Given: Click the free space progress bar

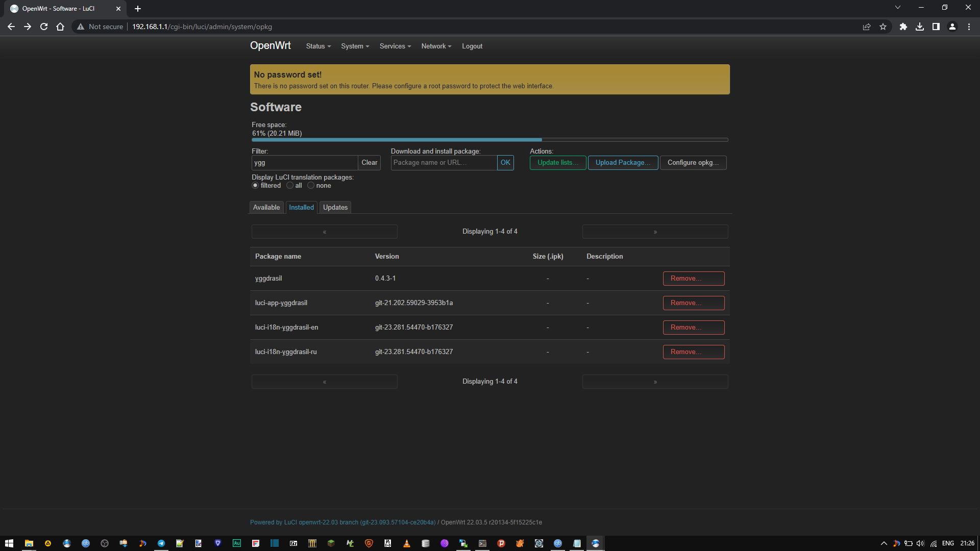Looking at the screenshot, I should point(489,140).
